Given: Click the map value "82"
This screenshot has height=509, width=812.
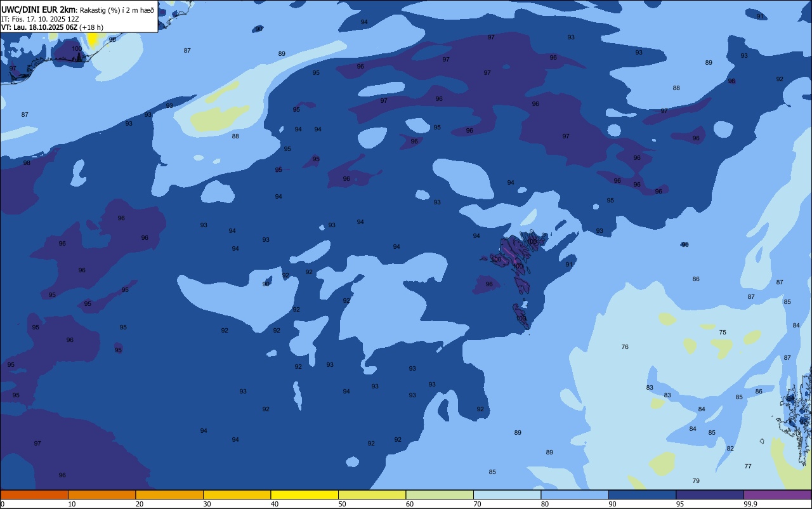Looking at the screenshot, I should pyautogui.click(x=730, y=449).
